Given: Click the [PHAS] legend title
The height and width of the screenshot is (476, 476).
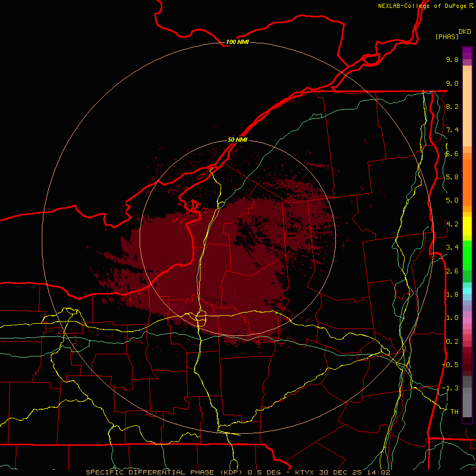Looking at the screenshot, I should coord(447,36).
